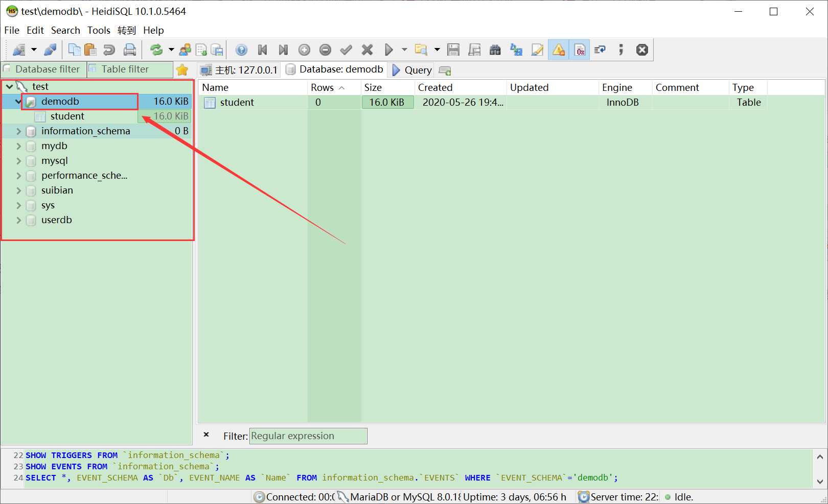Click the Post checkmark icon
Image resolution: width=828 pixels, height=504 pixels.
coord(346,50)
